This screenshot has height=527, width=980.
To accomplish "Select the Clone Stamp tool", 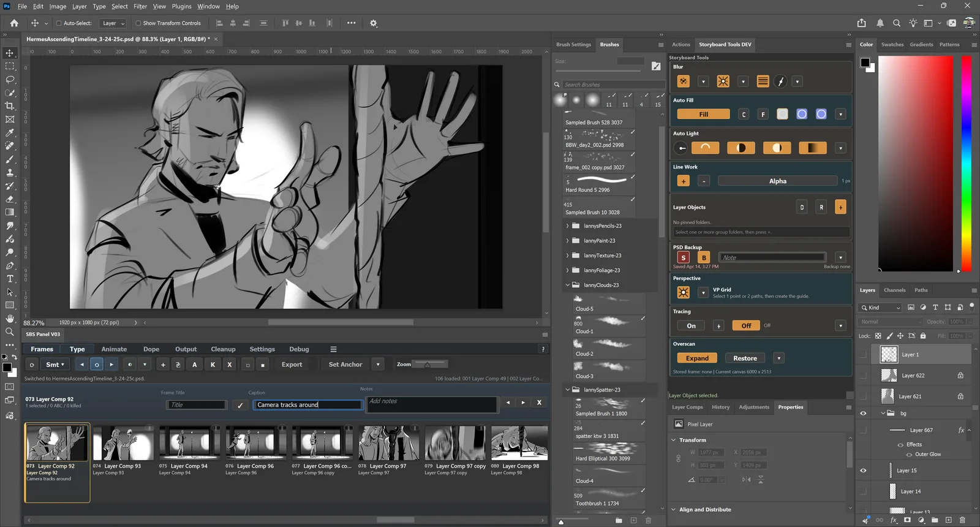I will coord(10,173).
